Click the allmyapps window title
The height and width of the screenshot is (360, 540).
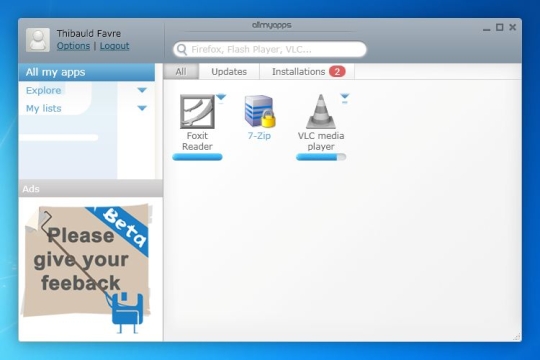[271, 25]
